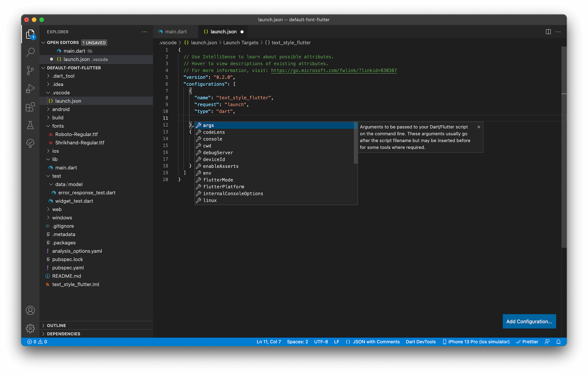Image resolution: width=588 pixels, height=374 pixels.
Task: Expand the OUTLINE section
Action: coord(56,325)
